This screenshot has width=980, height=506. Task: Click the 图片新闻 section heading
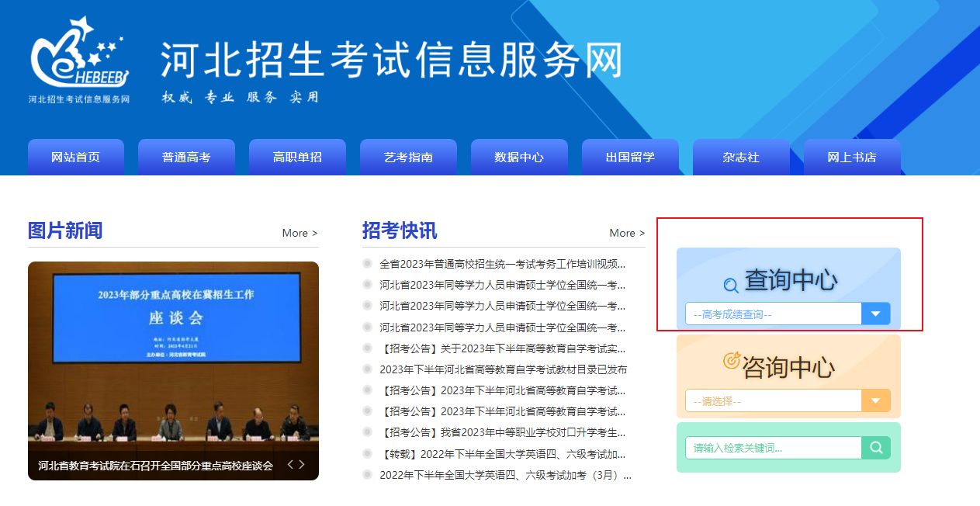(x=65, y=230)
